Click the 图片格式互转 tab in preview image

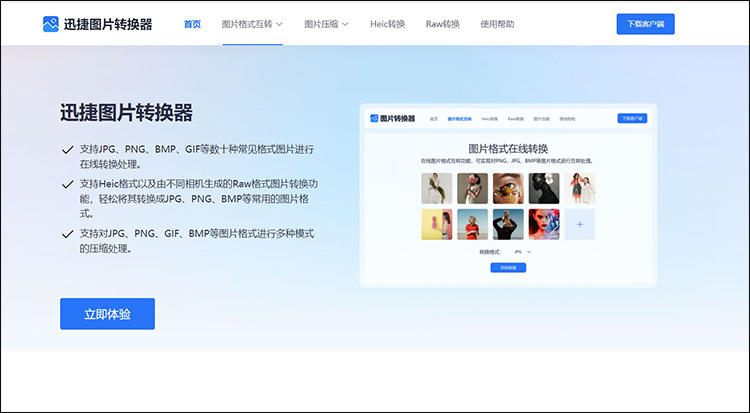click(x=459, y=119)
